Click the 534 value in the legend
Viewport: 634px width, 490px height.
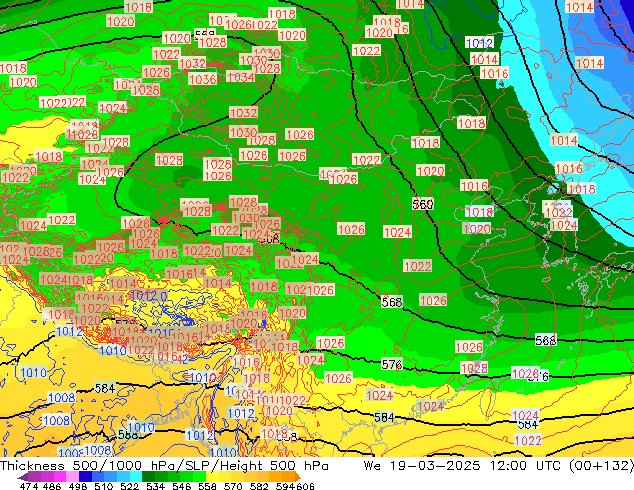[156, 486]
